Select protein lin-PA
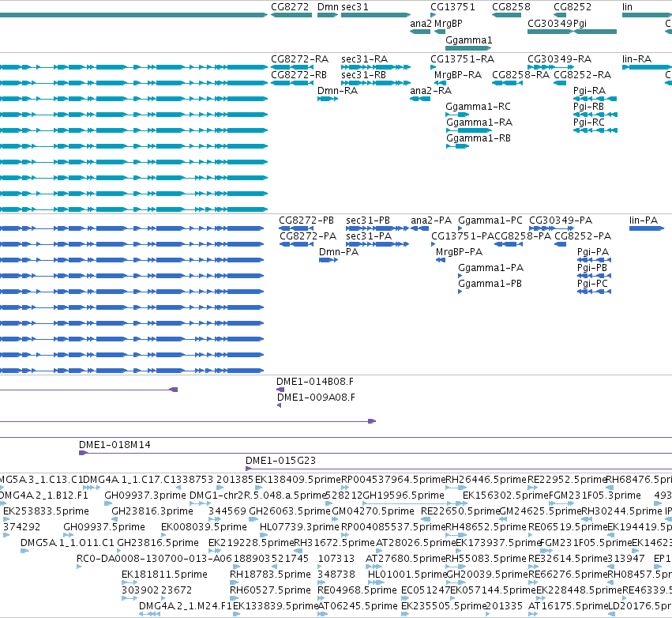 coord(644,220)
